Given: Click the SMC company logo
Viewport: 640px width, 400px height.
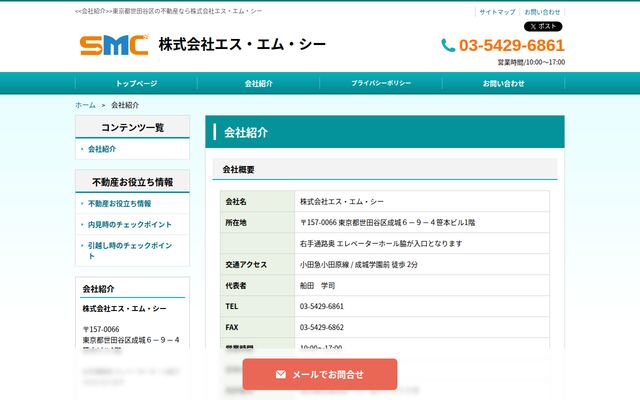Looking at the screenshot, I should pos(114,44).
